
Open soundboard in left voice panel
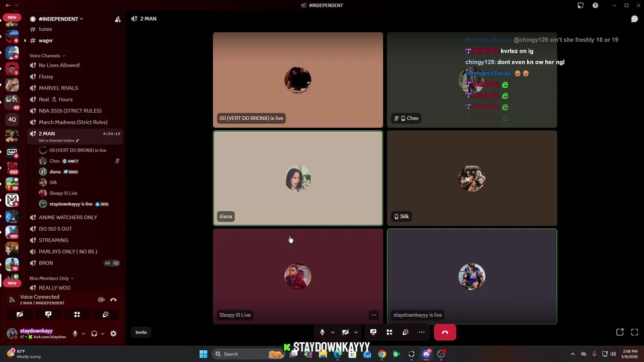(106, 314)
